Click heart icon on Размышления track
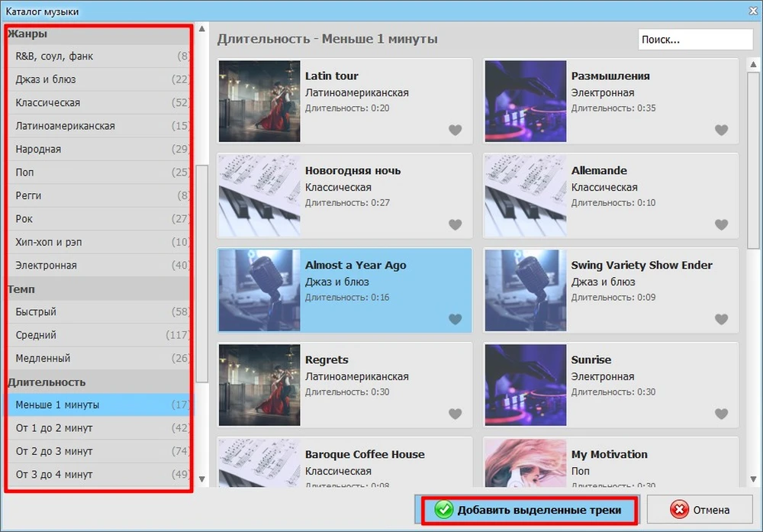Viewport: 763px width, 532px height. (x=721, y=130)
